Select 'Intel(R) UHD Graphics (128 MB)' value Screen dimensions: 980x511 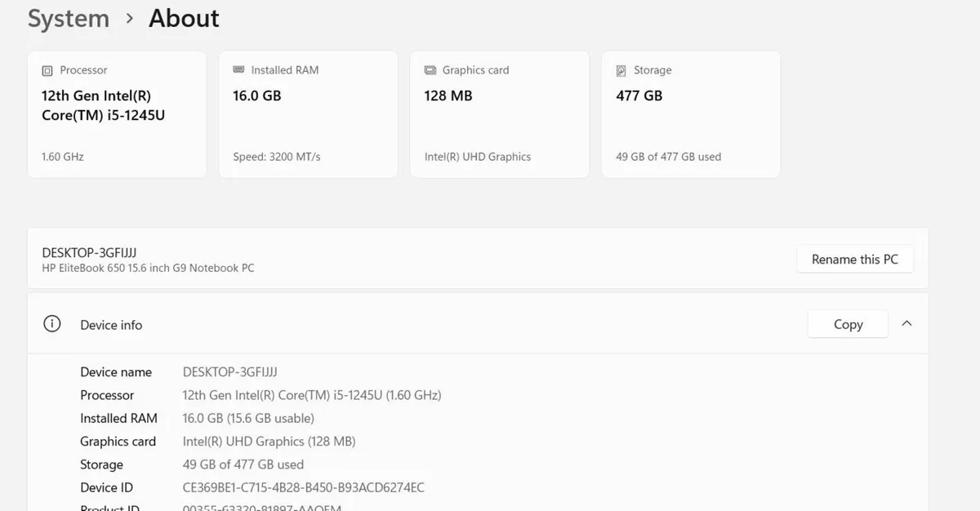tap(269, 442)
